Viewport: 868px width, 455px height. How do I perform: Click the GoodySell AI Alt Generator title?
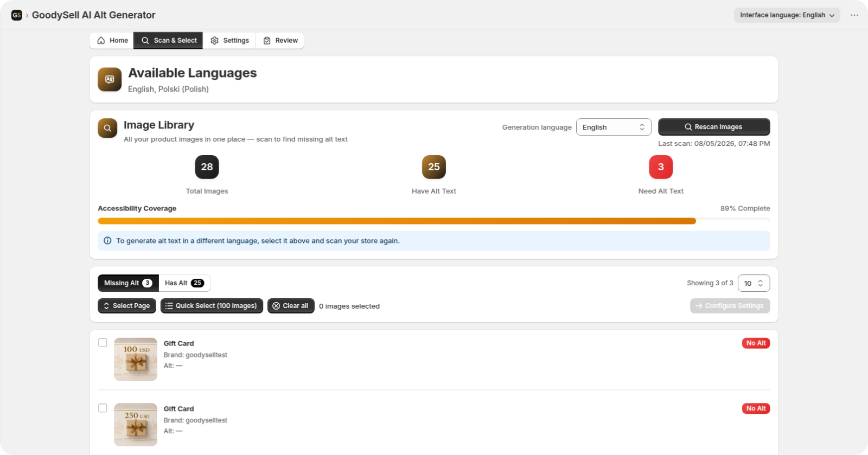[93, 15]
